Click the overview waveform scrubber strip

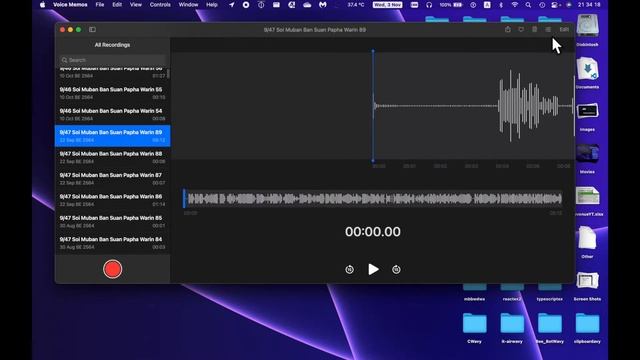click(x=373, y=199)
